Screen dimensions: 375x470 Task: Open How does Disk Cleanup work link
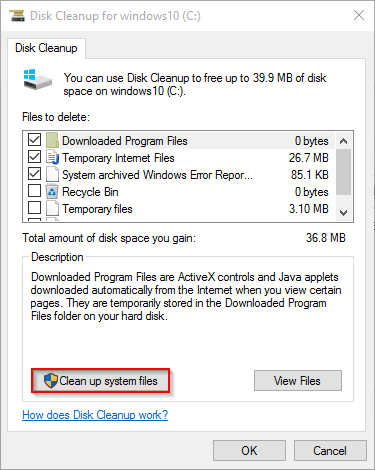pos(95,415)
